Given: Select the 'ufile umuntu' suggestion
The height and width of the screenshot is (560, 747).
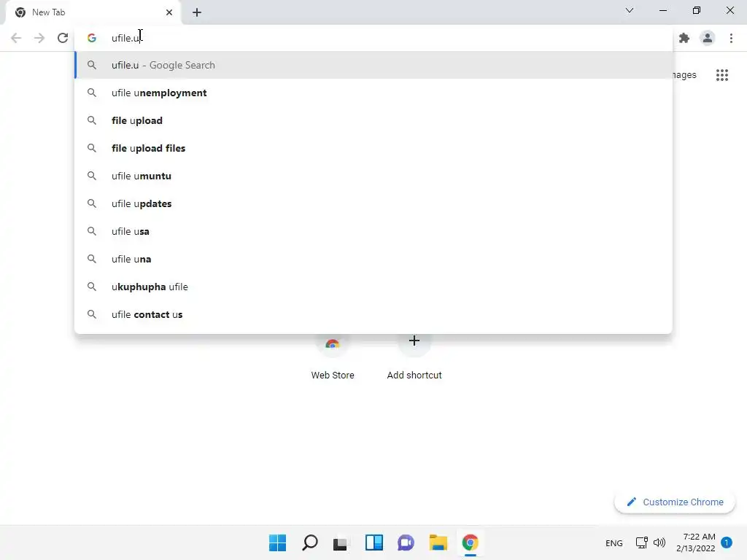Looking at the screenshot, I should [x=373, y=176].
